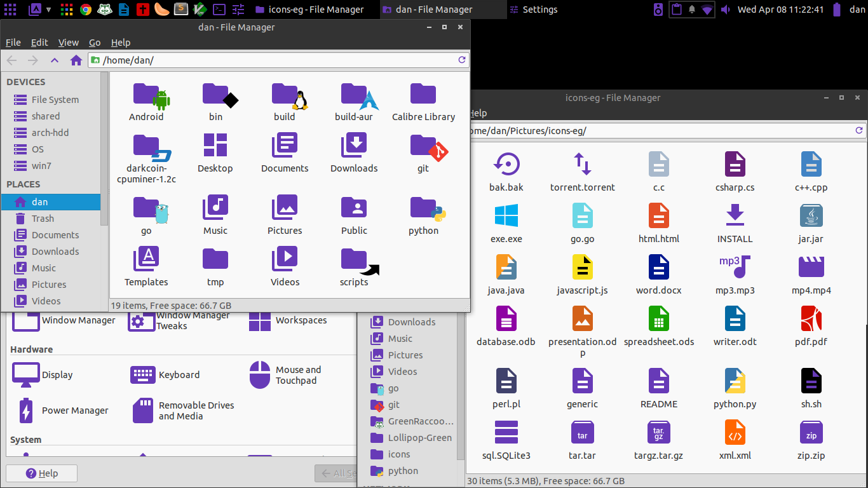Open Videos in dan window sidebar
868x488 pixels.
pos(50,301)
